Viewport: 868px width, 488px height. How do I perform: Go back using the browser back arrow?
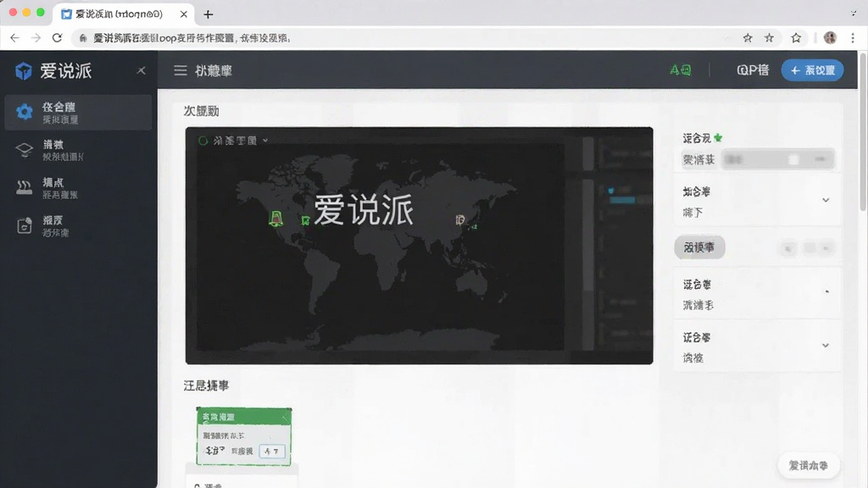(15, 37)
